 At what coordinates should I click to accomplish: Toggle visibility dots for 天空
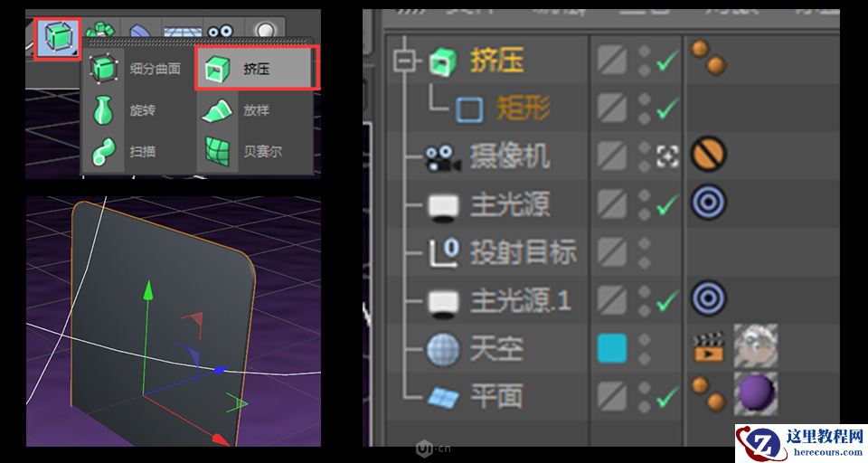[x=645, y=349]
